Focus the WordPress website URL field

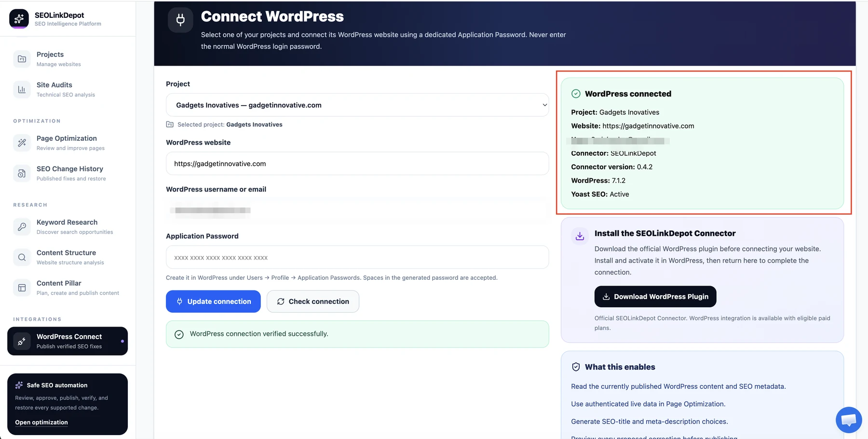click(x=357, y=164)
